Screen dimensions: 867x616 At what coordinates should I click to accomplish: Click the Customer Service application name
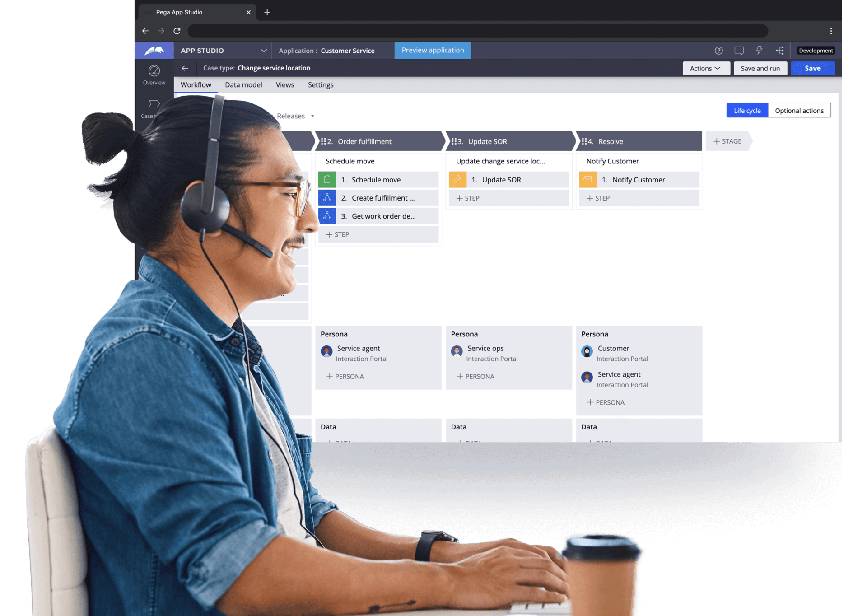[348, 51]
